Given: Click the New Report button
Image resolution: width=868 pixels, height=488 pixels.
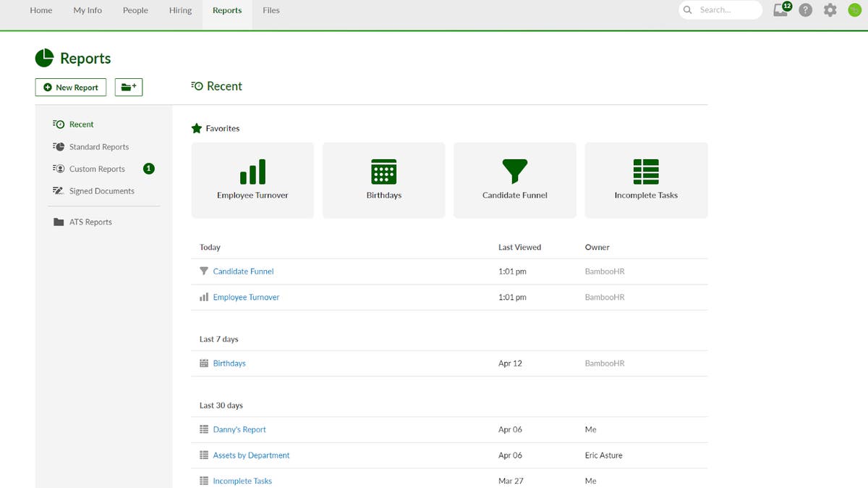Looking at the screenshot, I should click(x=70, y=87).
